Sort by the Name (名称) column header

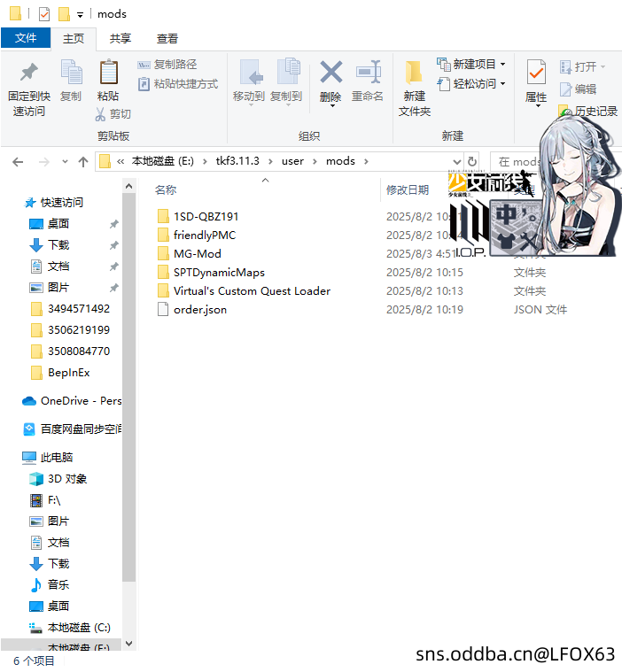166,189
